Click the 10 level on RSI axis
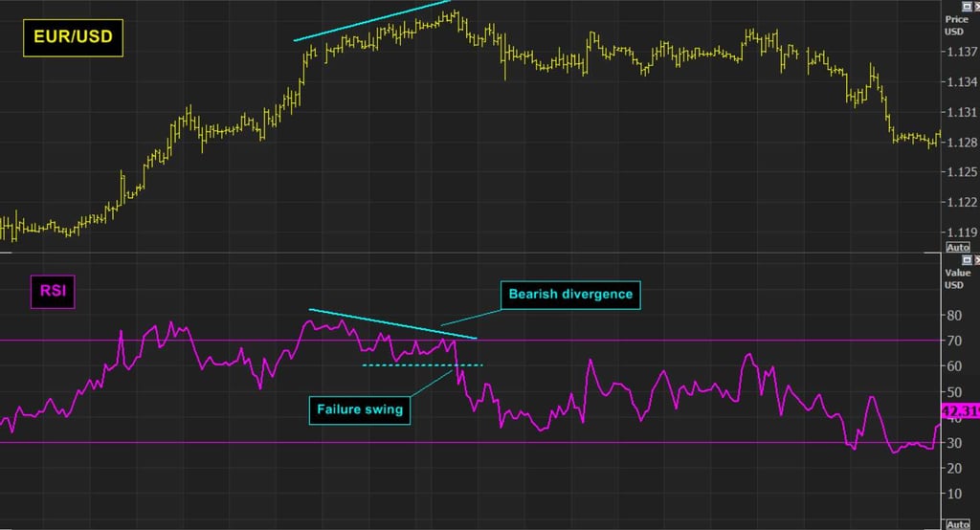980x530 pixels. pos(954,494)
